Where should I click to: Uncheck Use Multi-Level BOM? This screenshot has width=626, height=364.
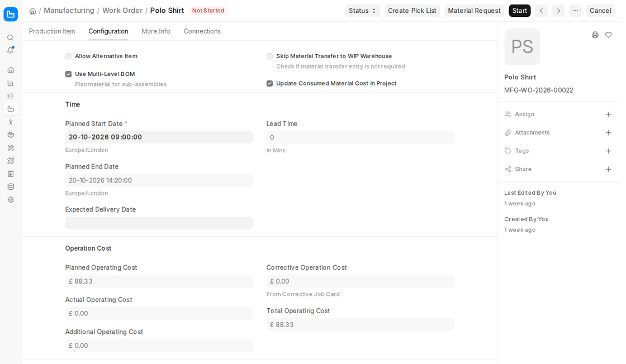point(68,74)
